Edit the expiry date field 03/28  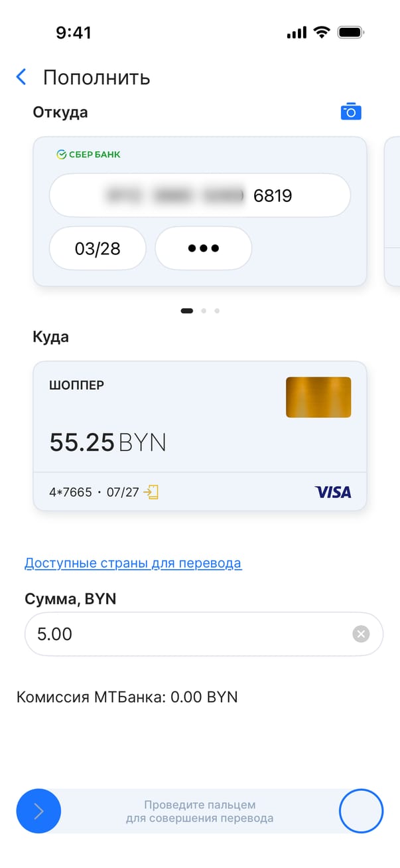click(98, 248)
